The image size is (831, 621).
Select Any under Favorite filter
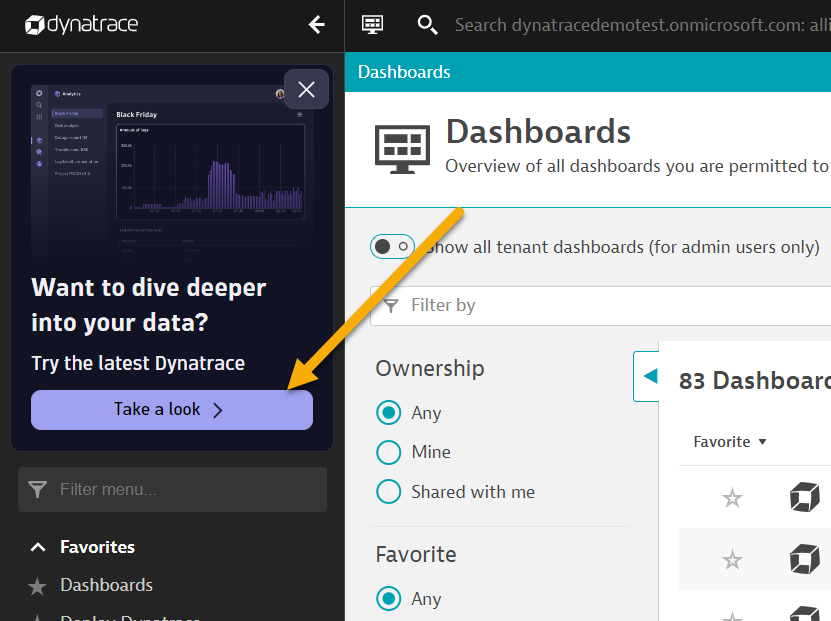[x=388, y=599]
